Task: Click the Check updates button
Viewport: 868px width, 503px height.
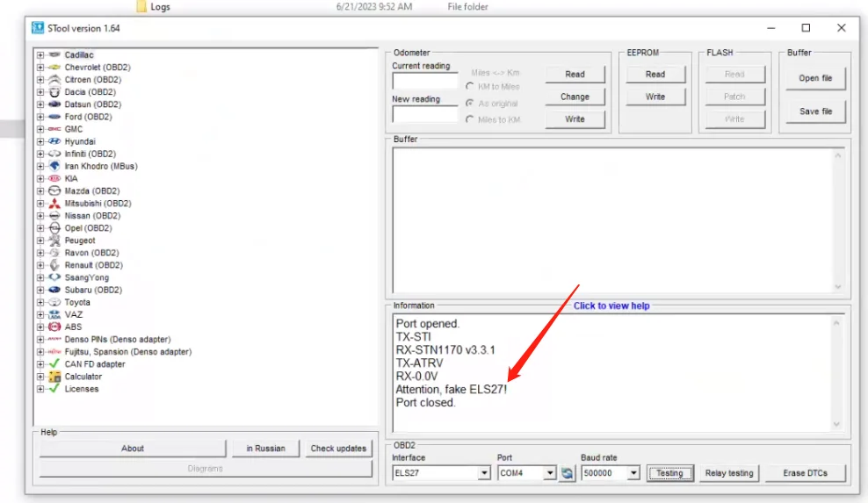Action: pos(338,449)
